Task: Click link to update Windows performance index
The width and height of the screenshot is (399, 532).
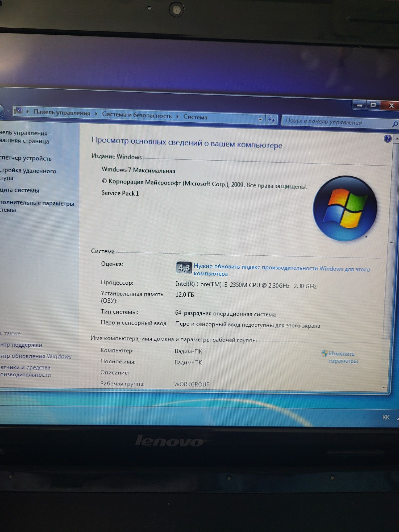Action: pos(282,270)
